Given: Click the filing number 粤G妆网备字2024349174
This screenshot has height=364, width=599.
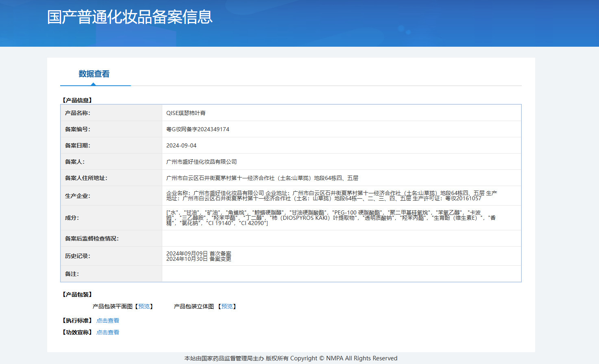Looking at the screenshot, I should (198, 129).
